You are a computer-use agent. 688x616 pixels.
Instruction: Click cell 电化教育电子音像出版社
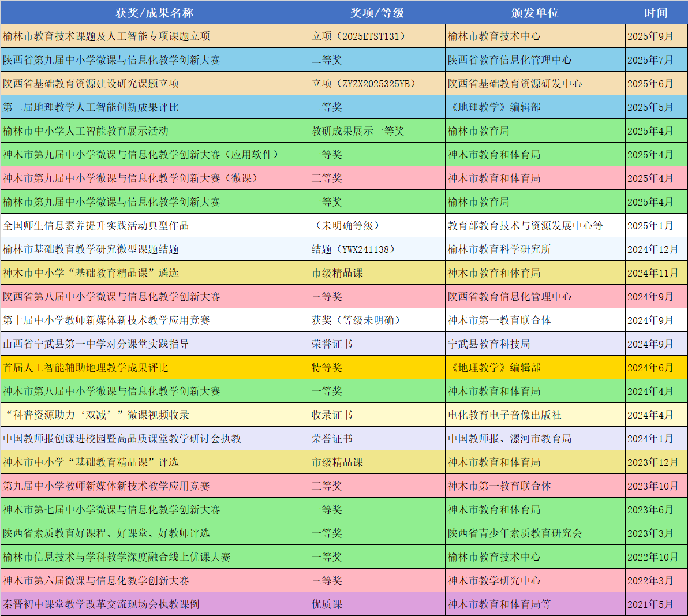pos(535,415)
